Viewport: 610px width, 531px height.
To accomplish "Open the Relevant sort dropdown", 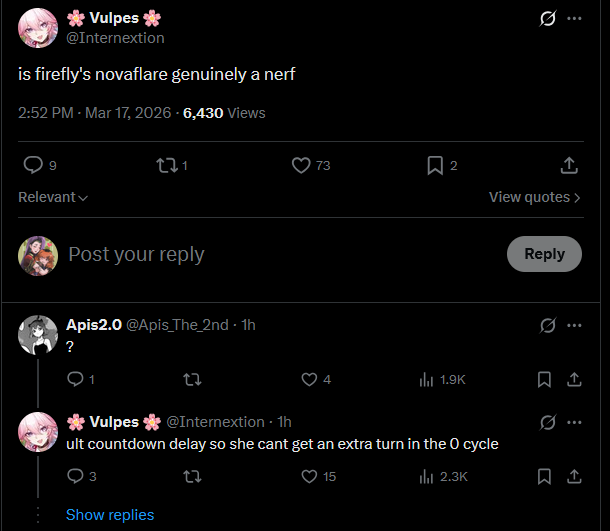I will tap(53, 197).
